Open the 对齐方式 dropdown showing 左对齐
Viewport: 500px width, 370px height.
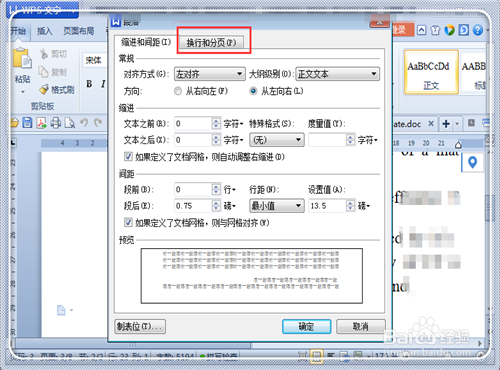(210, 74)
